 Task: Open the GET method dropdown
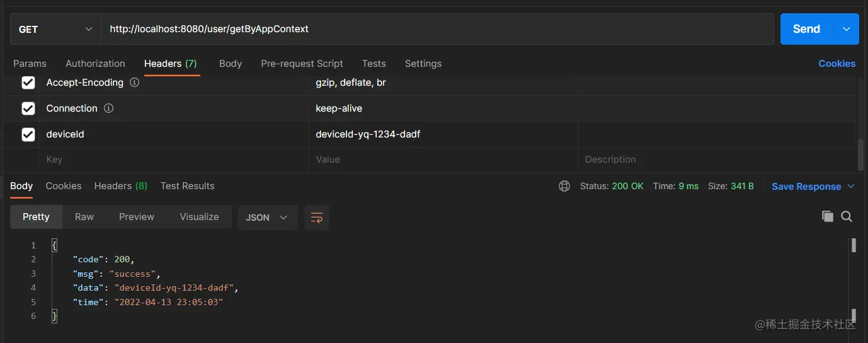[x=55, y=29]
